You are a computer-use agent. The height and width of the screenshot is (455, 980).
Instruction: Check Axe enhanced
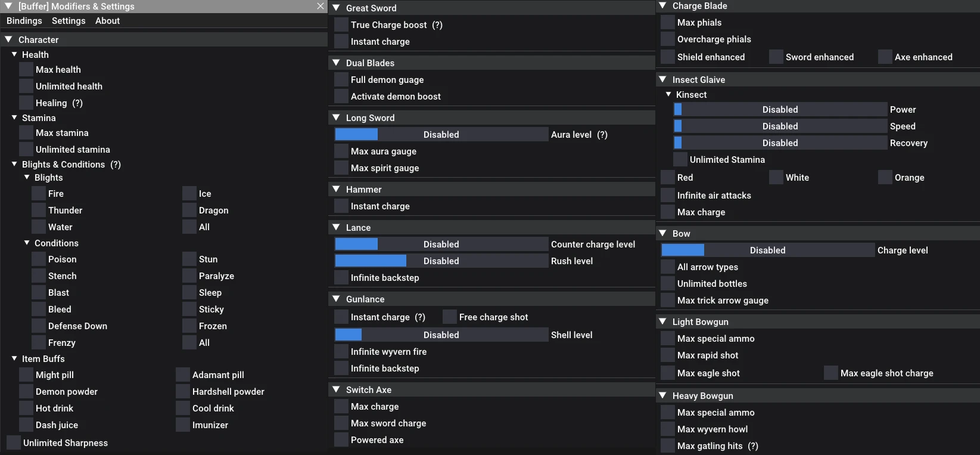coord(885,57)
